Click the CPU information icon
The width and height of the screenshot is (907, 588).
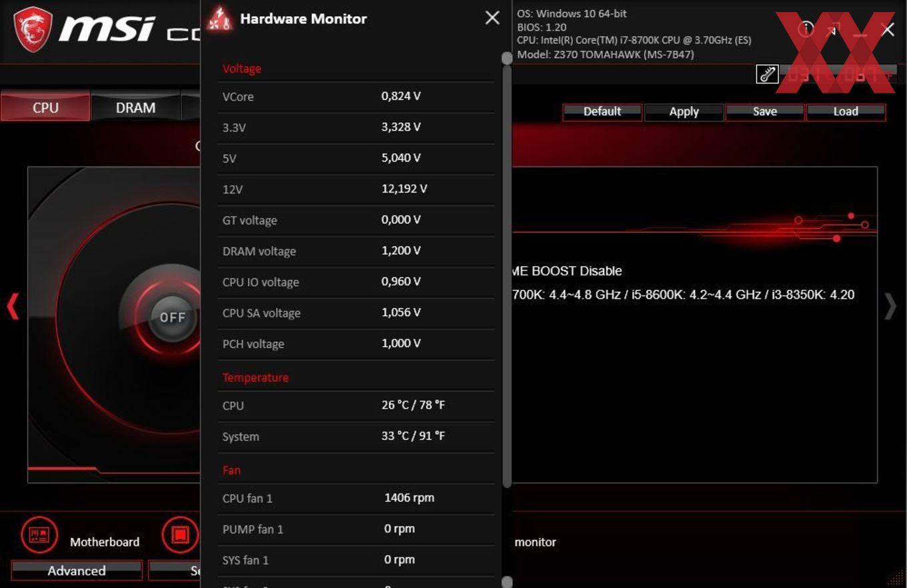pyautogui.click(x=180, y=535)
